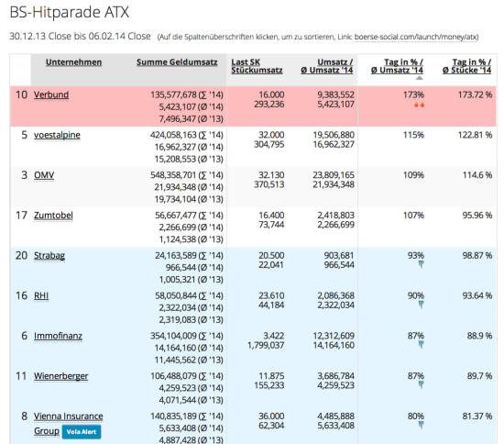Click the sort arrow under Tag in % header
Screen dimensions: 504x444
419,78
